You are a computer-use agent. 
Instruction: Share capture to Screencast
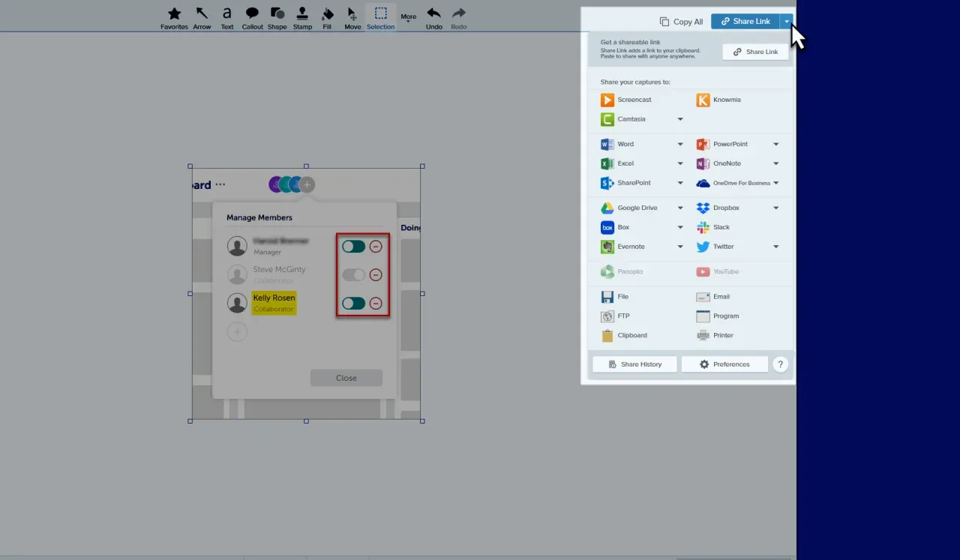pos(626,100)
